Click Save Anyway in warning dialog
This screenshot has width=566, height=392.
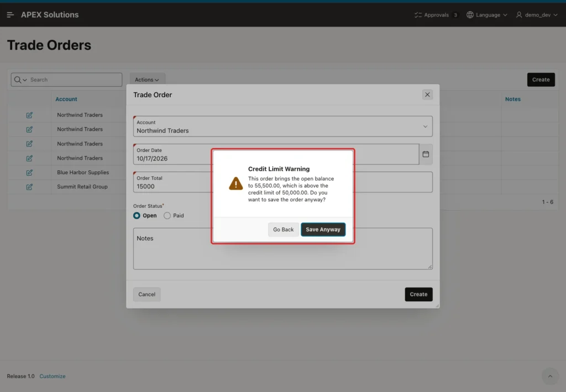pyautogui.click(x=323, y=229)
